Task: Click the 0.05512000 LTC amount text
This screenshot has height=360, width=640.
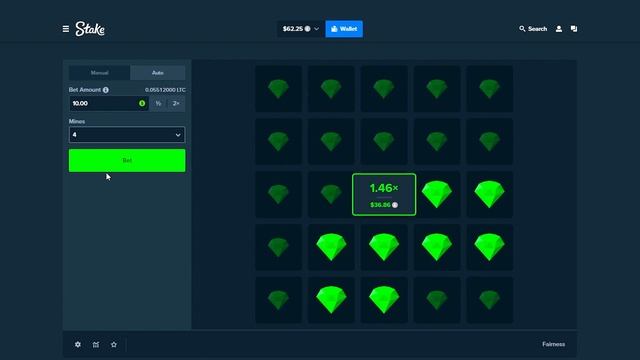Action: (165, 90)
